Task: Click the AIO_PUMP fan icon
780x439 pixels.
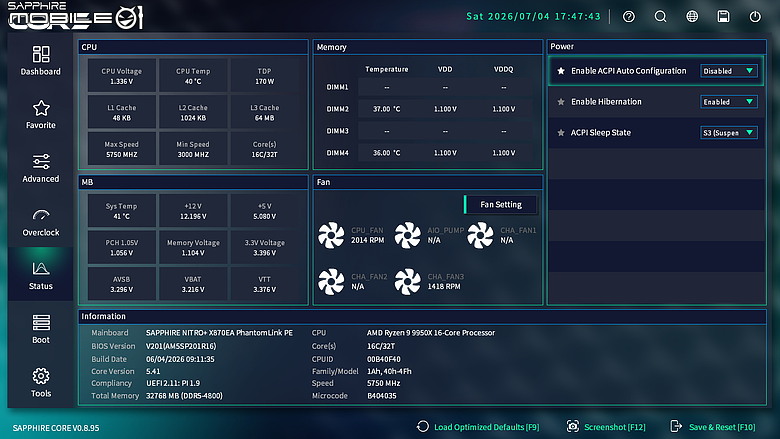Action: click(x=407, y=235)
